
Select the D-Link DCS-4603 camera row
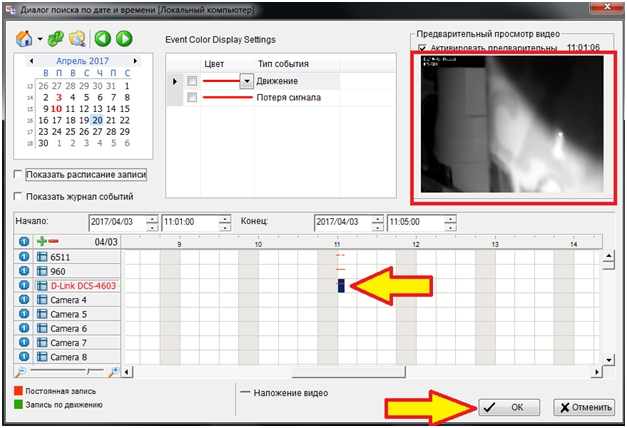[79, 286]
